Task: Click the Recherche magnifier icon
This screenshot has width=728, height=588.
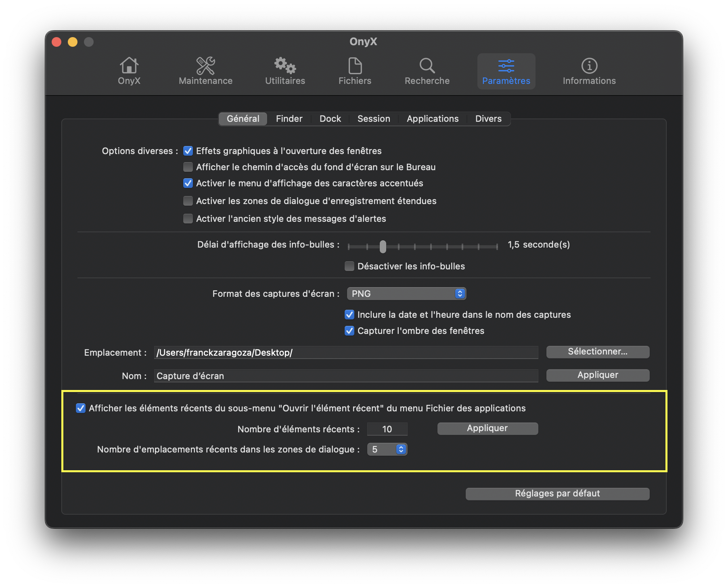Action: click(x=427, y=66)
